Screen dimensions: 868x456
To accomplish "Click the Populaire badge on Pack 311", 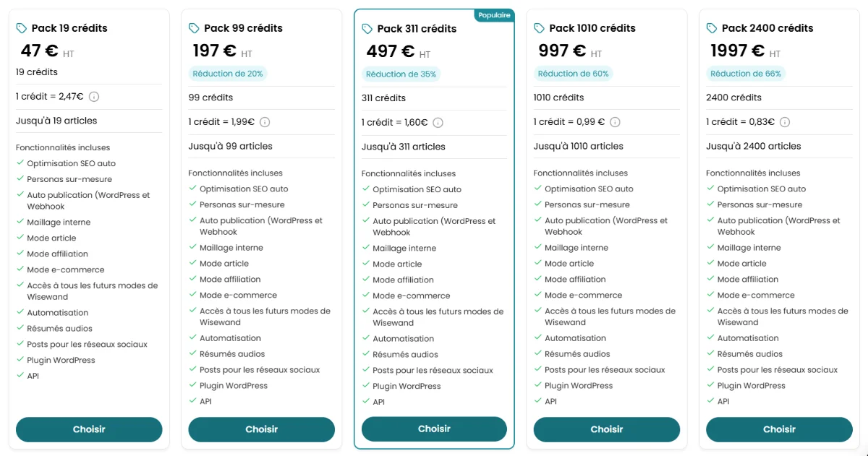I will [x=494, y=14].
